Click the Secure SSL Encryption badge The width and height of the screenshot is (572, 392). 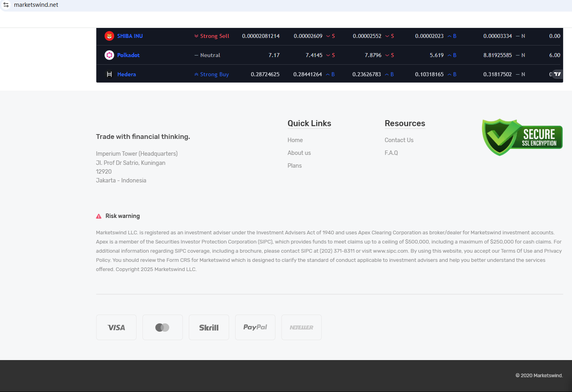[522, 137]
